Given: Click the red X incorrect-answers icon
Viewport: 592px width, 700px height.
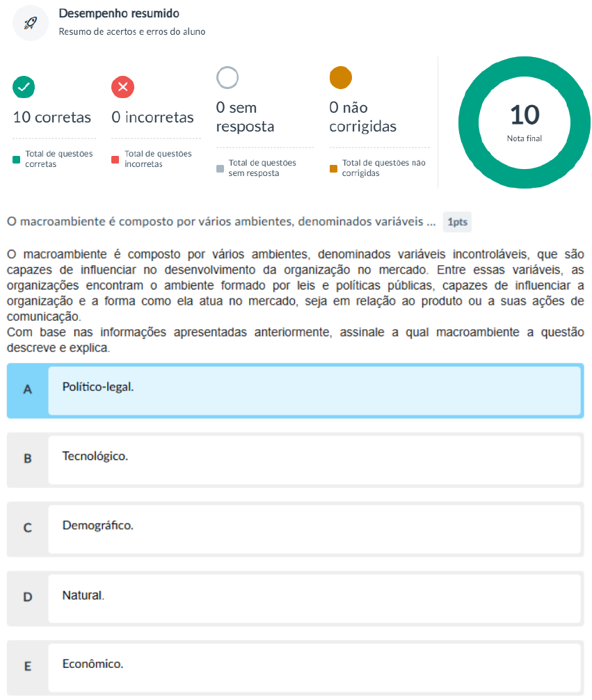Looking at the screenshot, I should (123, 87).
